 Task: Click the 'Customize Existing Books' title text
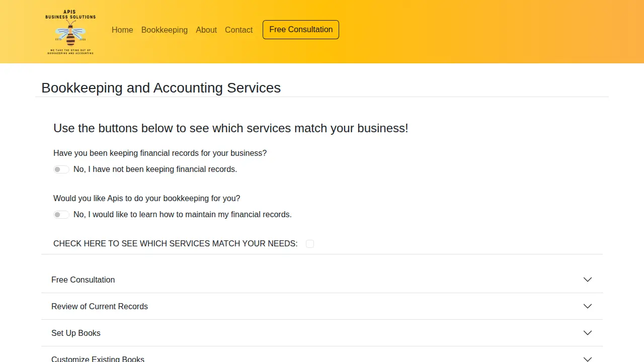pyautogui.click(x=98, y=358)
